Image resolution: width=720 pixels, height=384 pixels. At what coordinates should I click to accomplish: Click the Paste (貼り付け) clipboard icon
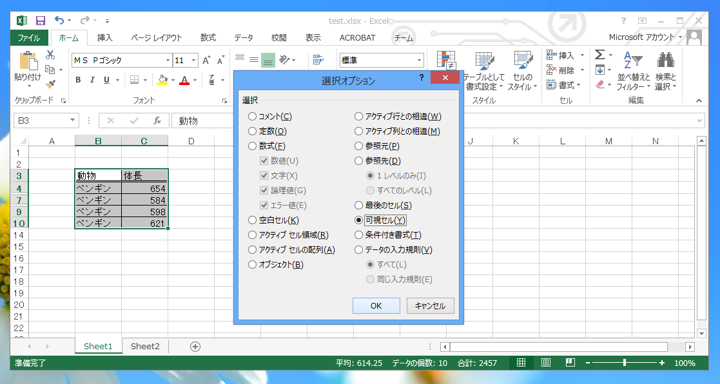tap(28, 62)
